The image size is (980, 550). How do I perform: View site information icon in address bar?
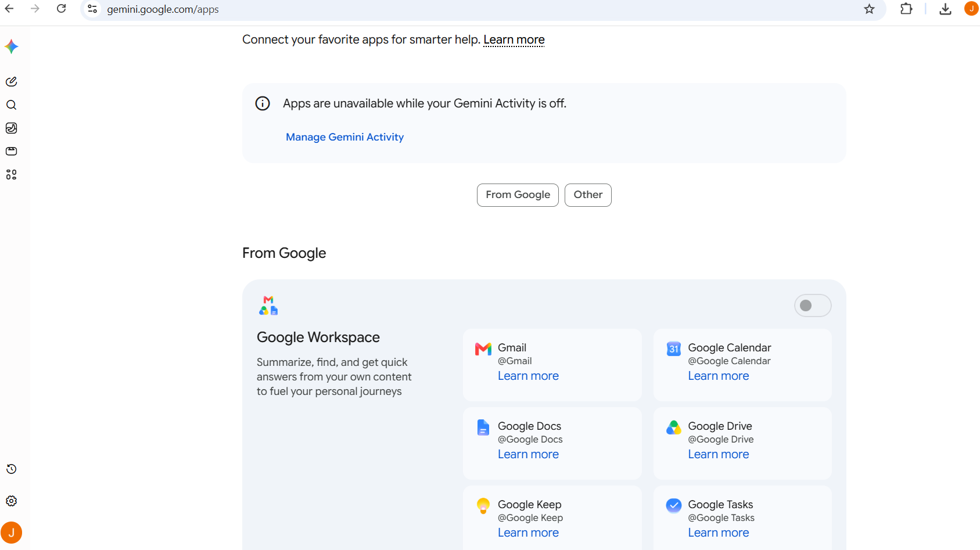click(92, 9)
